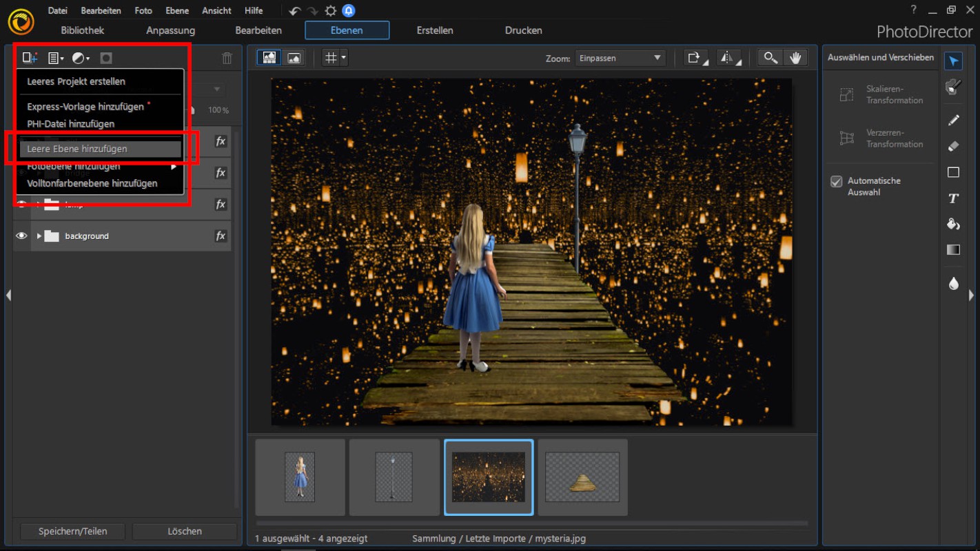Open the grid lines dropdown
The width and height of the screenshot is (980, 551).
(x=335, y=58)
